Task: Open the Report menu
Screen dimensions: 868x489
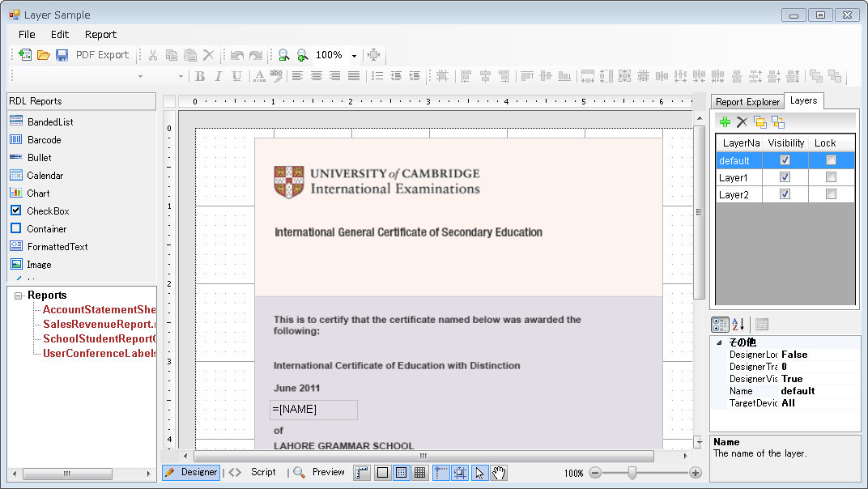Action: coord(100,35)
